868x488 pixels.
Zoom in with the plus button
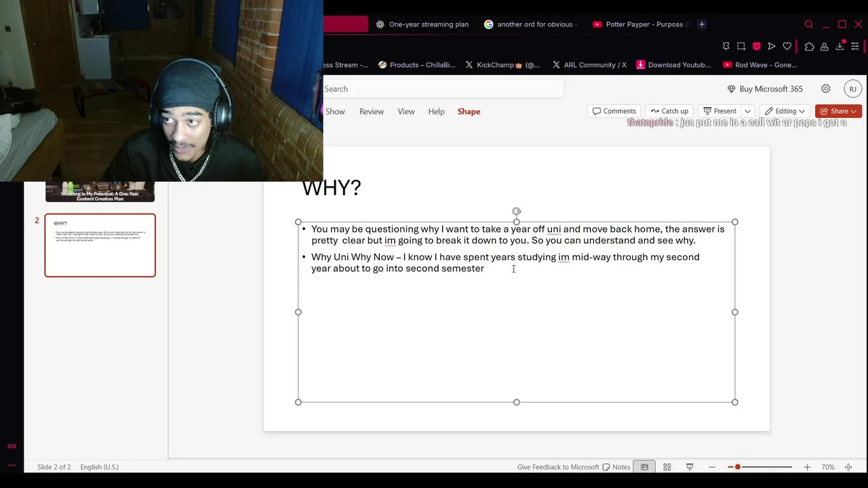tap(807, 467)
